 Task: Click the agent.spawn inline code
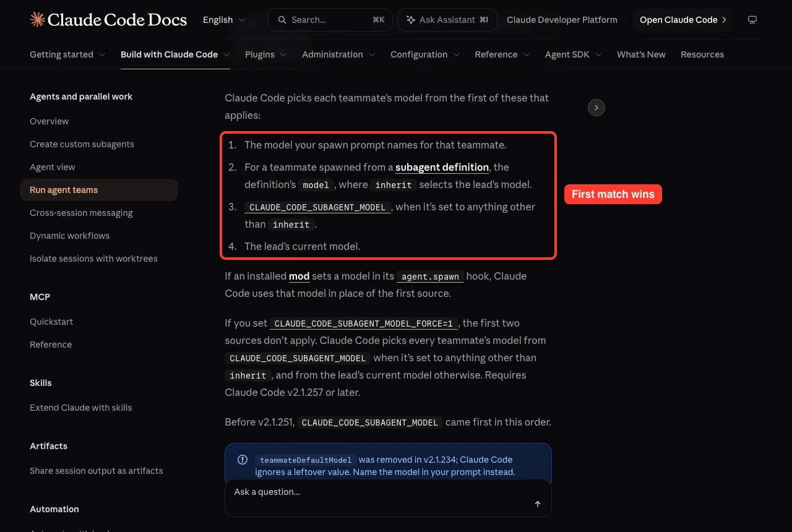[429, 277]
